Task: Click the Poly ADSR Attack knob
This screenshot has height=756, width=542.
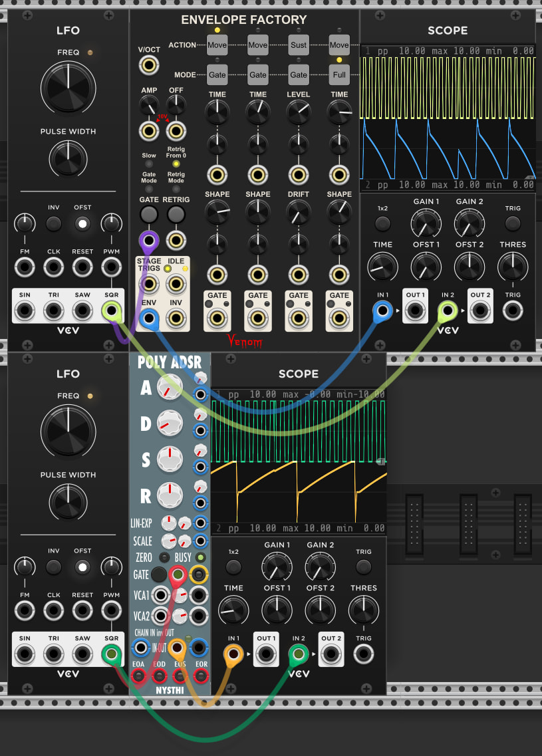Action: point(170,387)
